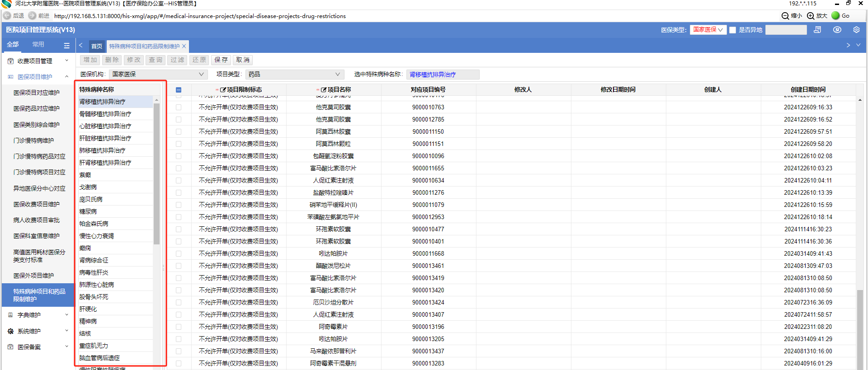This screenshot has height=370, width=868.
Task: Check the row for 厄贝沙坦分散片
Action: [179, 303]
